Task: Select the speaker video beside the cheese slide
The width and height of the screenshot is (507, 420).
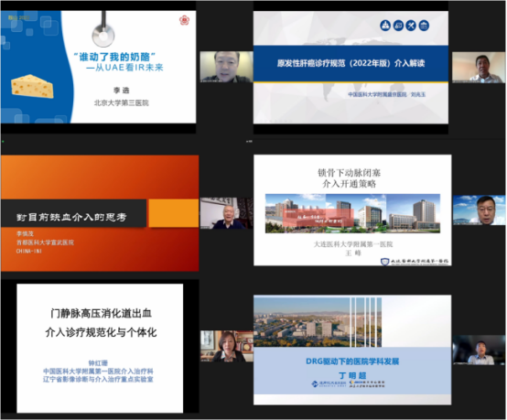Action: click(226, 67)
